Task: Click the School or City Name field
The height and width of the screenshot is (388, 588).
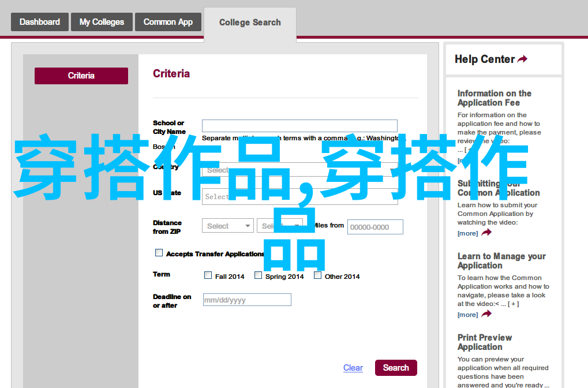Action: pyautogui.click(x=299, y=126)
